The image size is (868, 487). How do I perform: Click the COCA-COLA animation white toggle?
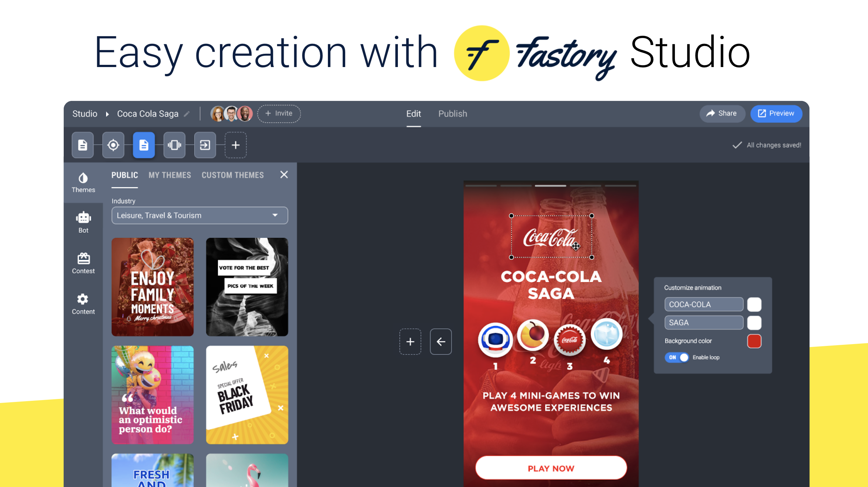coord(755,304)
